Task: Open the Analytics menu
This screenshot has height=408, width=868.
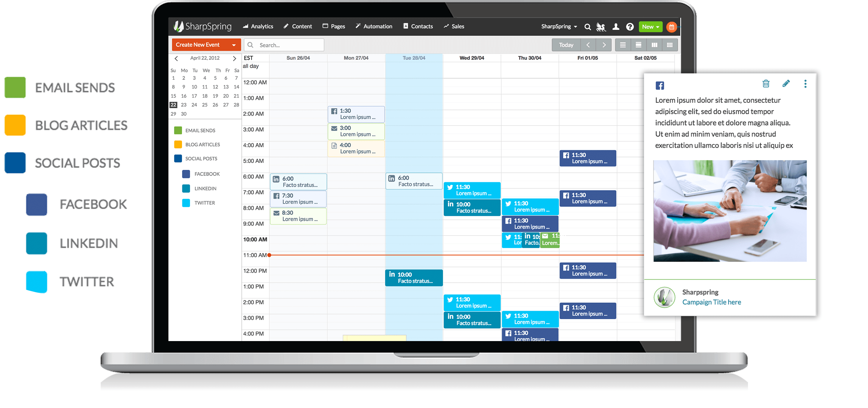Action: (258, 26)
